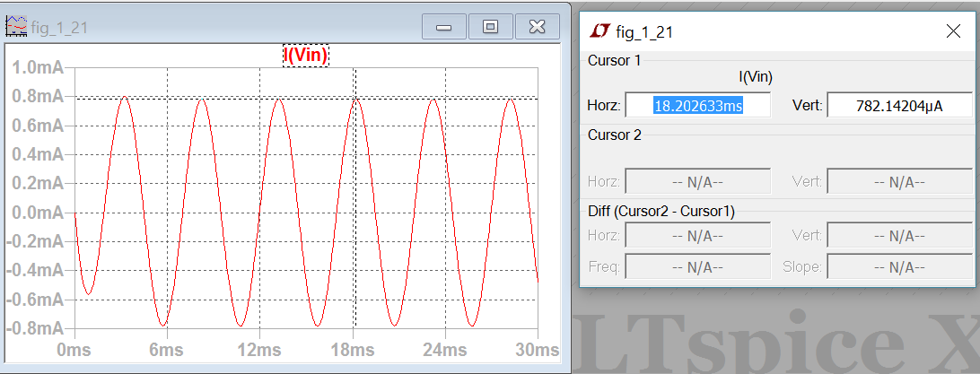Image resolution: width=980 pixels, height=374 pixels.
Task: Click the LTspice logo in cursor dialog
Action: click(x=599, y=32)
